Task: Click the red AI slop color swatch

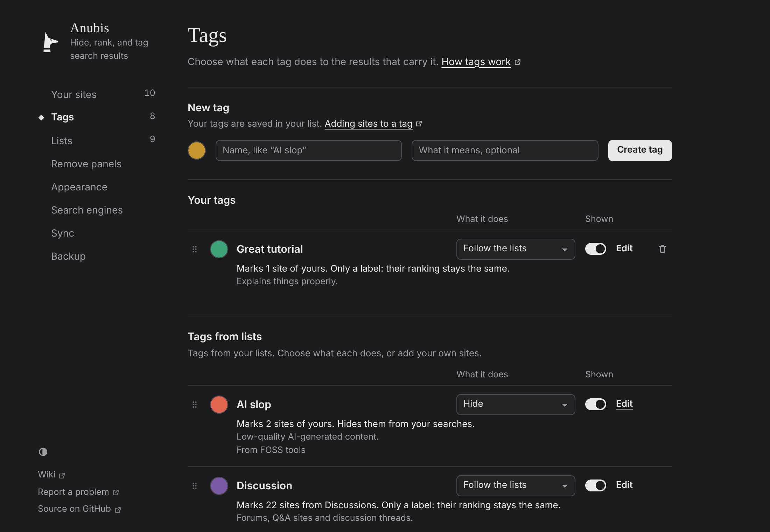Action: 219,405
